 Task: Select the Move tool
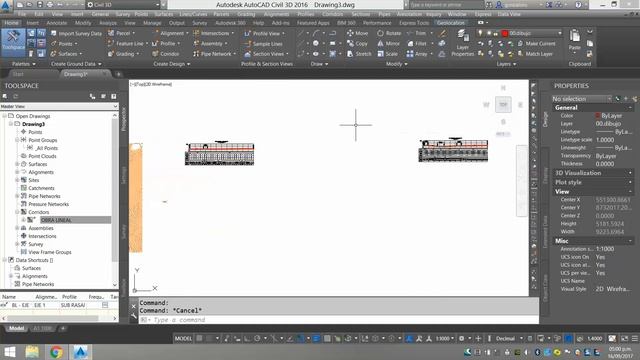click(x=357, y=33)
